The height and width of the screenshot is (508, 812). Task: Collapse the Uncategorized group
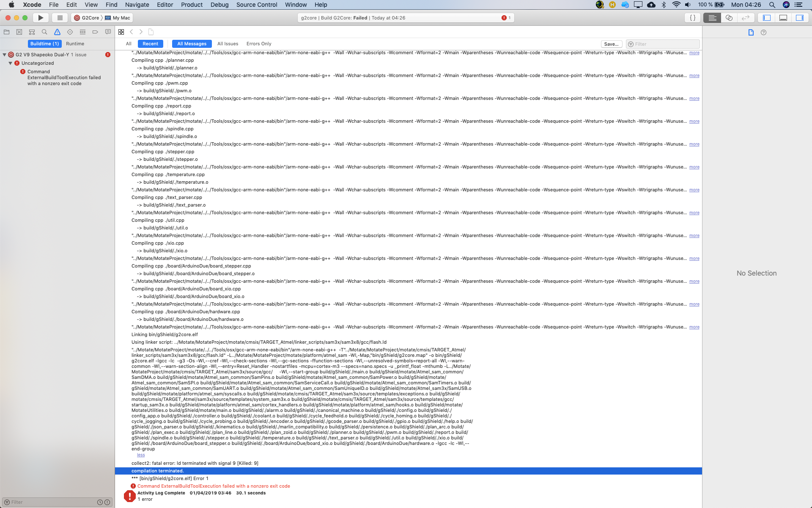coord(10,63)
